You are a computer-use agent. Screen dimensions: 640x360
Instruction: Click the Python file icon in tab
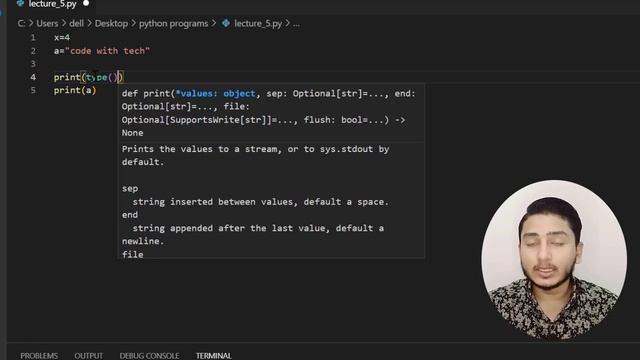tap(20, 4)
